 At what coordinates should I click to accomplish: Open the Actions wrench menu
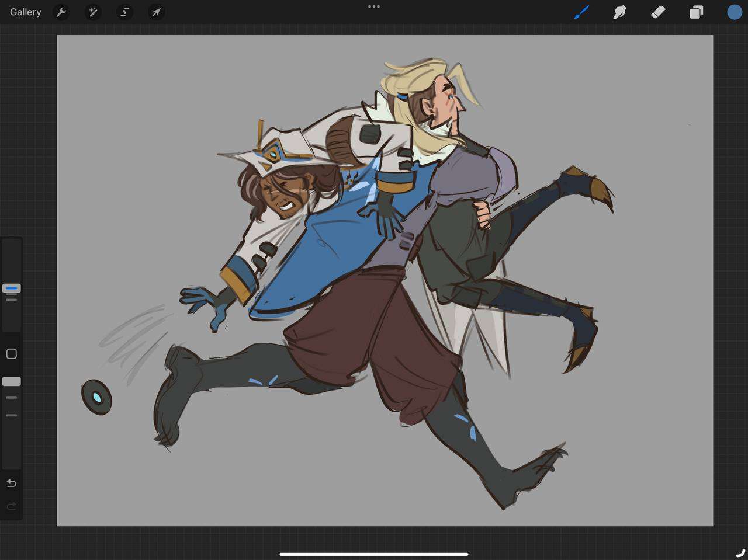tap(61, 12)
